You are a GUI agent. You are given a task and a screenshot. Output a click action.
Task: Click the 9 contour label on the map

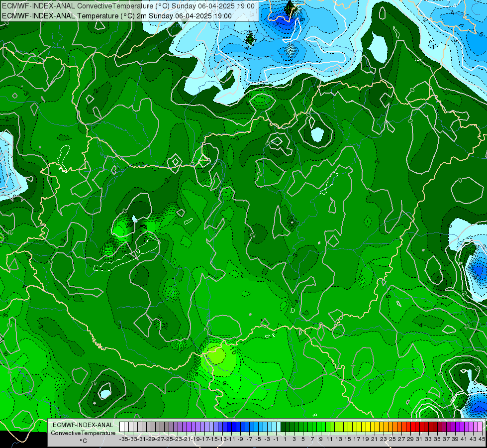click(x=224, y=383)
